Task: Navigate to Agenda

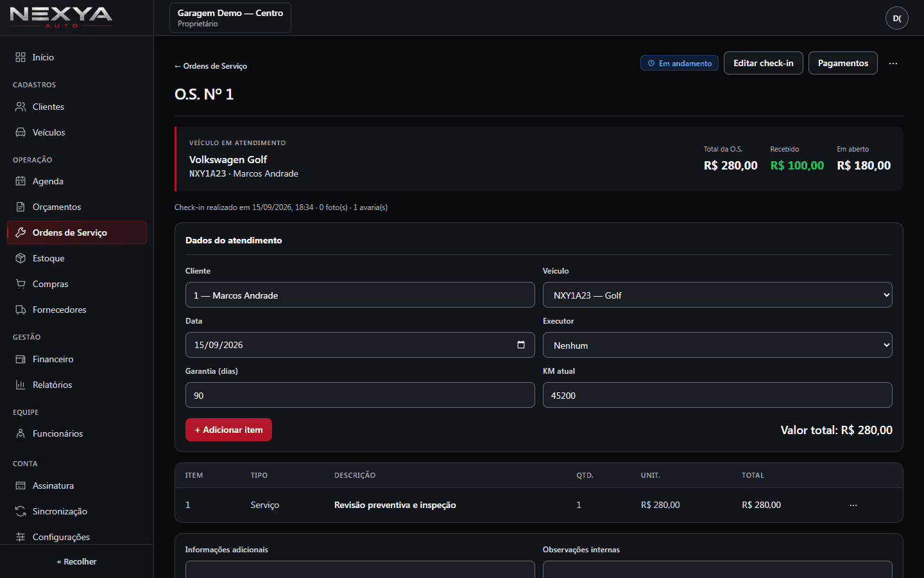Action: pyautogui.click(x=77, y=181)
